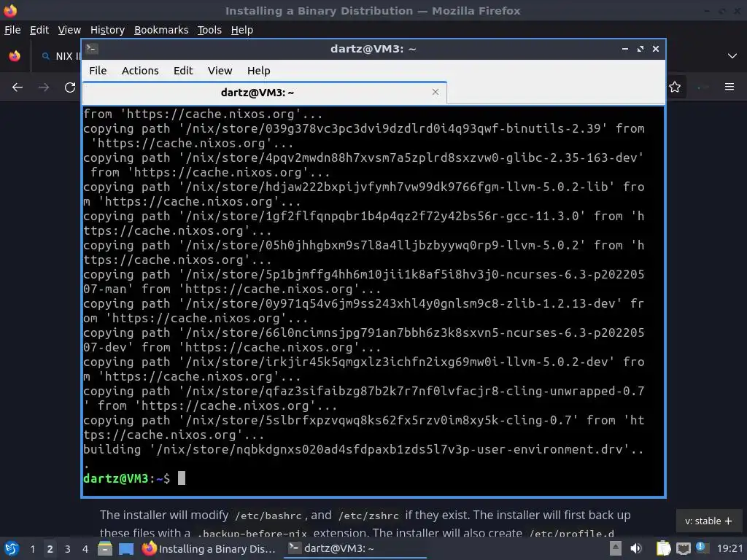
Task: Open the Firefox Tools menu
Action: 209,30
